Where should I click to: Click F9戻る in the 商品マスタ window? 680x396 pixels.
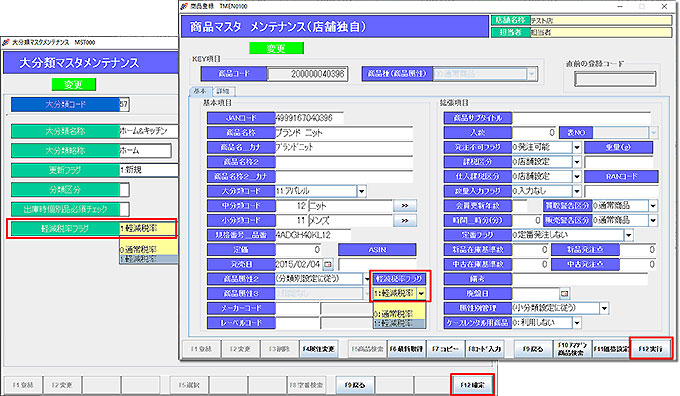(x=533, y=349)
